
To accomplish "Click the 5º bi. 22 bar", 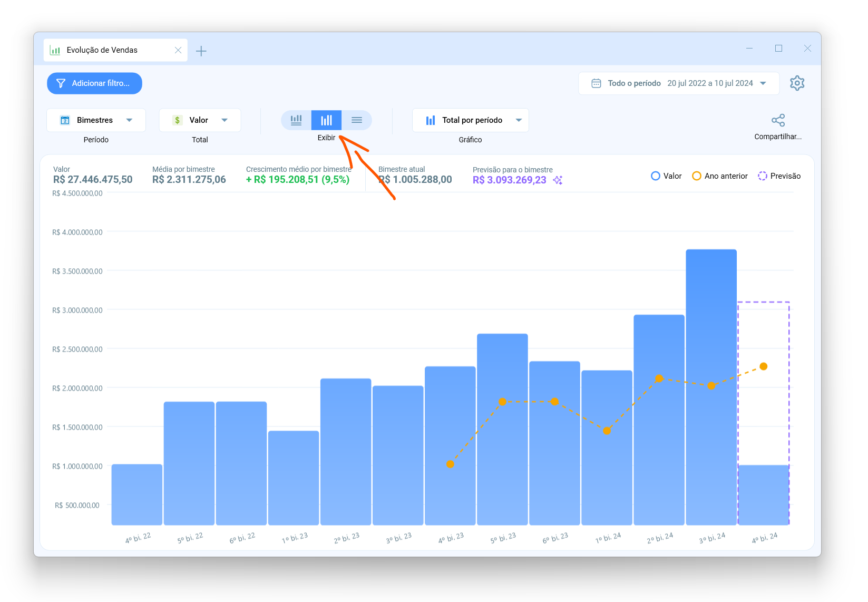I will [x=189, y=463].
